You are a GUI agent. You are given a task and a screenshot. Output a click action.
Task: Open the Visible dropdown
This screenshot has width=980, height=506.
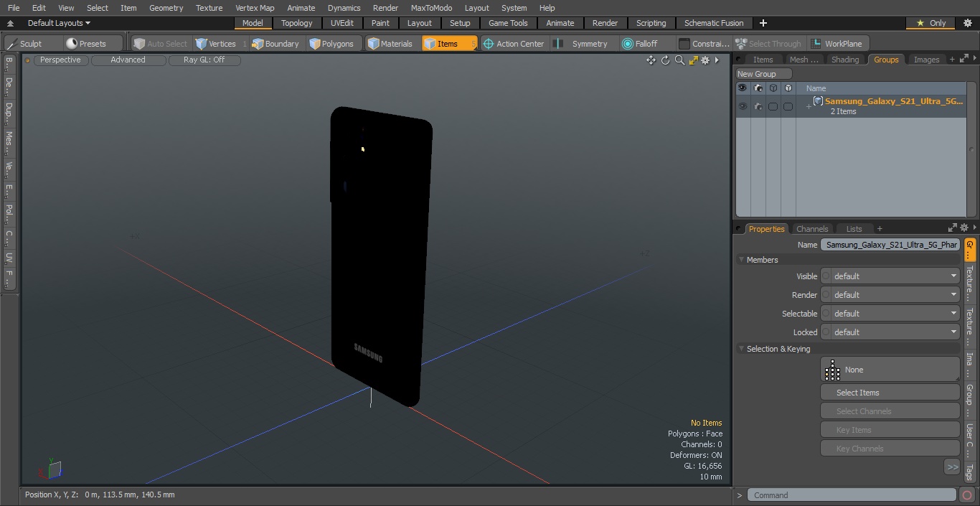[x=890, y=276]
